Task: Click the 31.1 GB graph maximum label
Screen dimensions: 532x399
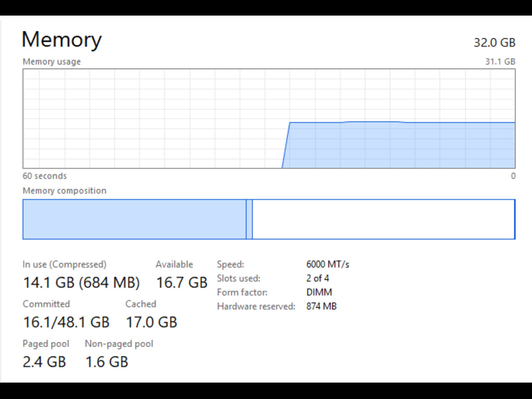Action: (500, 62)
